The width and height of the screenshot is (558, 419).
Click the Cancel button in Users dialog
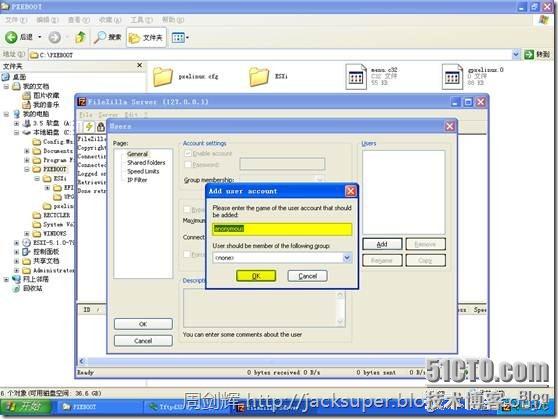tap(143, 341)
